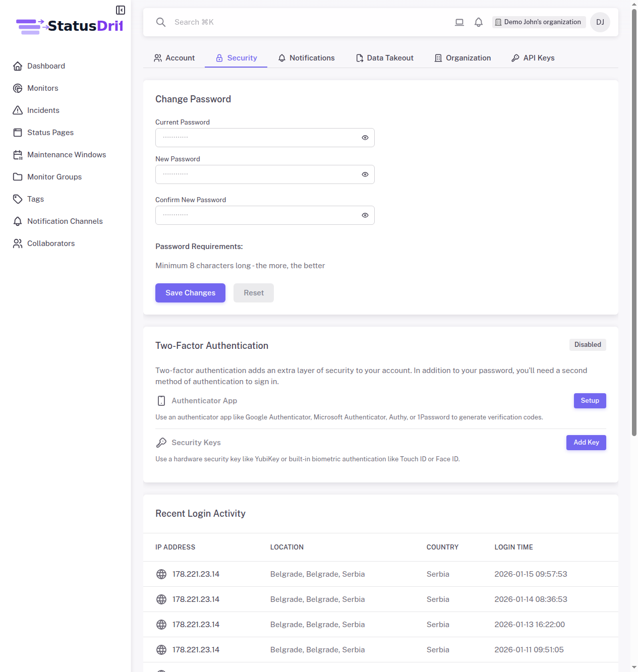The height and width of the screenshot is (672, 638).
Task: Open Maintenance Windows in the sidebar
Action: click(67, 154)
